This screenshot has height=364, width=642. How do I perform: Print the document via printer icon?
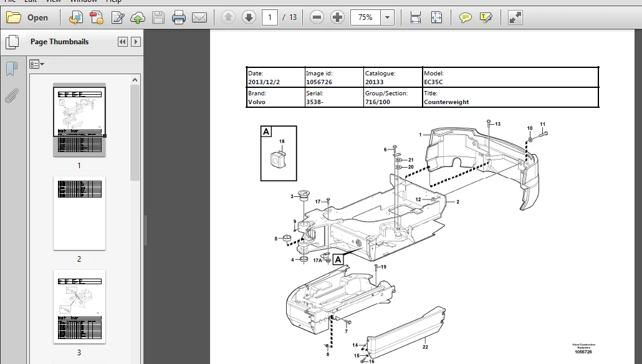click(178, 17)
